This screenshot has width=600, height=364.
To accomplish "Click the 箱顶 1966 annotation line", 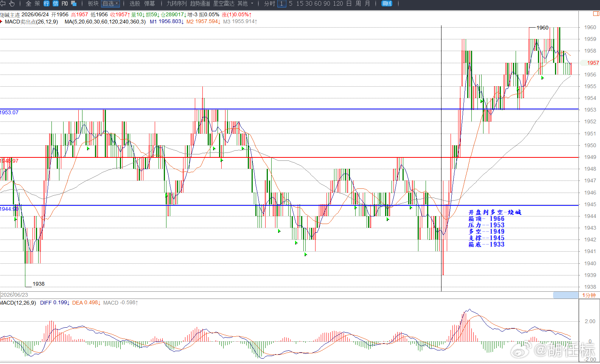I will [487, 219].
